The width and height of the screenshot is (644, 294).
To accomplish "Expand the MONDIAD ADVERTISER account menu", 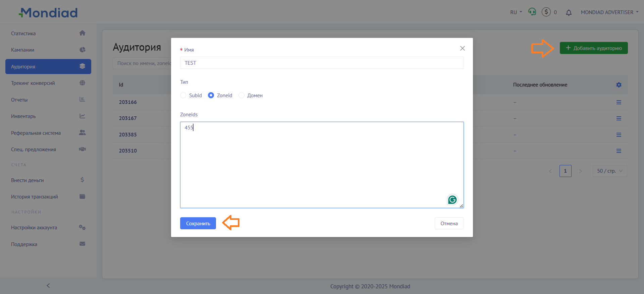I will [x=609, y=12].
